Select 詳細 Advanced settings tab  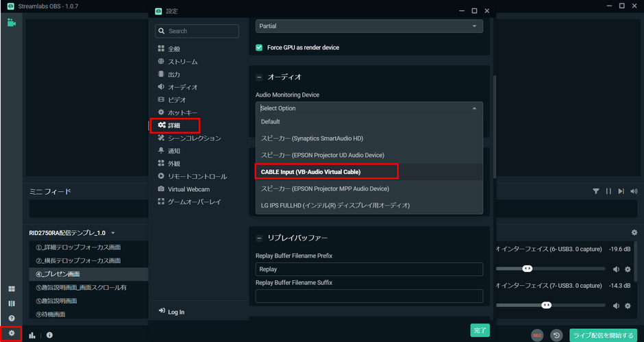pyautogui.click(x=175, y=125)
